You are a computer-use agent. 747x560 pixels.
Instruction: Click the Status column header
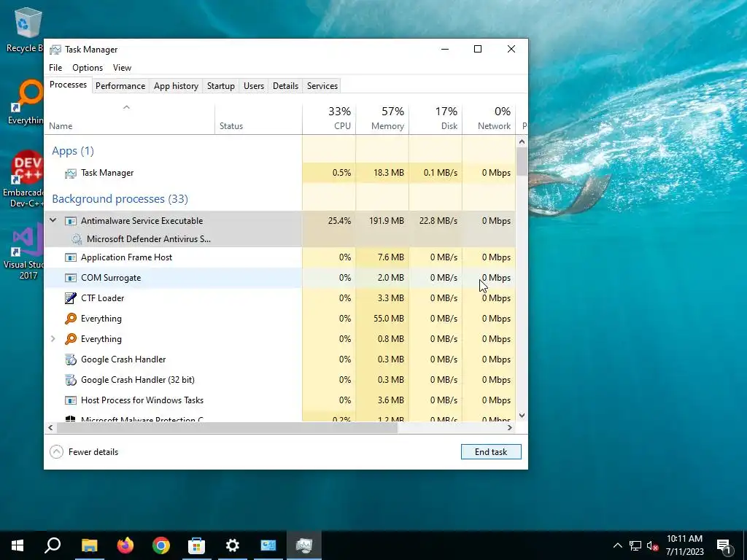259,120
